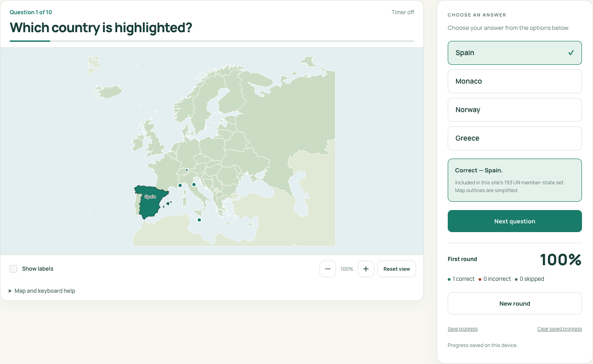Click the San Marino dot marker on the map
Screen dimensions: 593x364
(x=194, y=185)
